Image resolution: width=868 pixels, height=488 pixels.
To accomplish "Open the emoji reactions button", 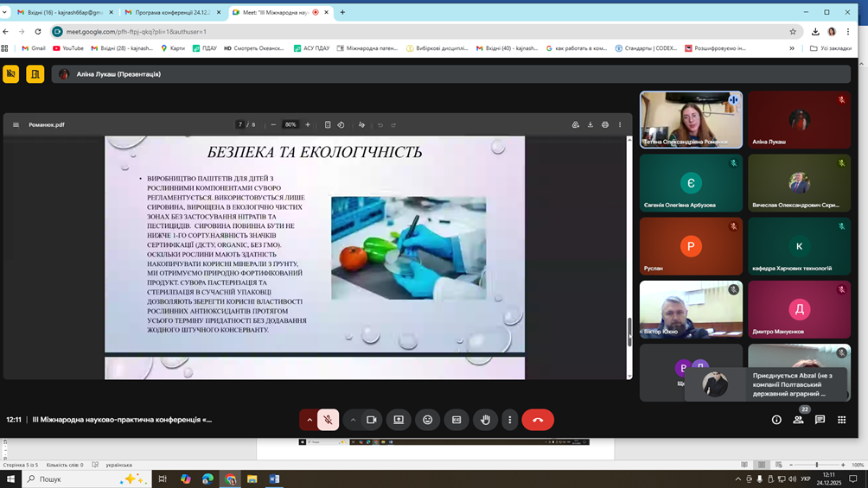I will pyautogui.click(x=427, y=420).
